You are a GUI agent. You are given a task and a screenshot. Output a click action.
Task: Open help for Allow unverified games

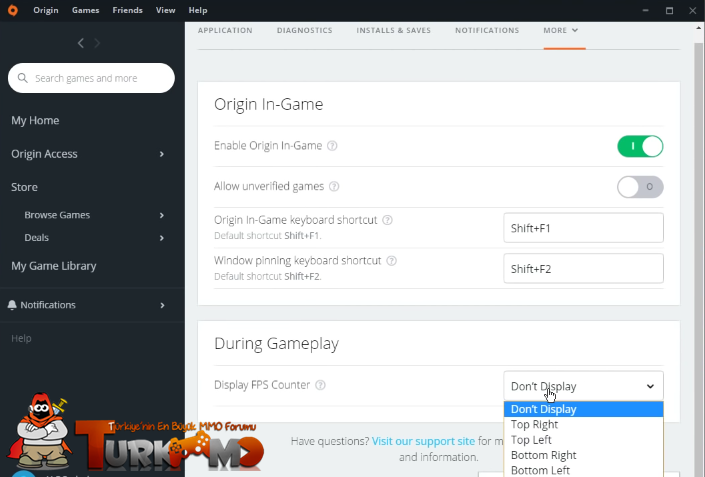coord(334,187)
